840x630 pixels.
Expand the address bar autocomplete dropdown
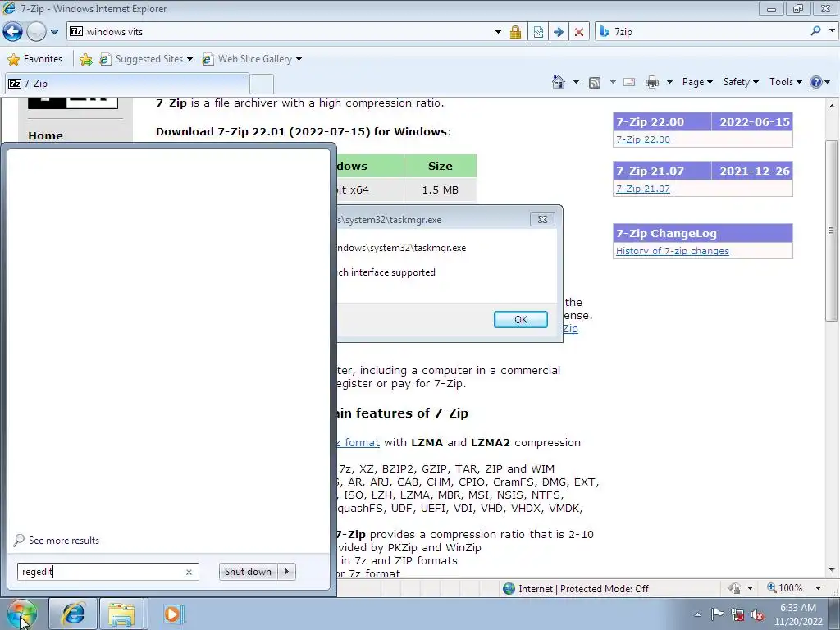tap(498, 32)
